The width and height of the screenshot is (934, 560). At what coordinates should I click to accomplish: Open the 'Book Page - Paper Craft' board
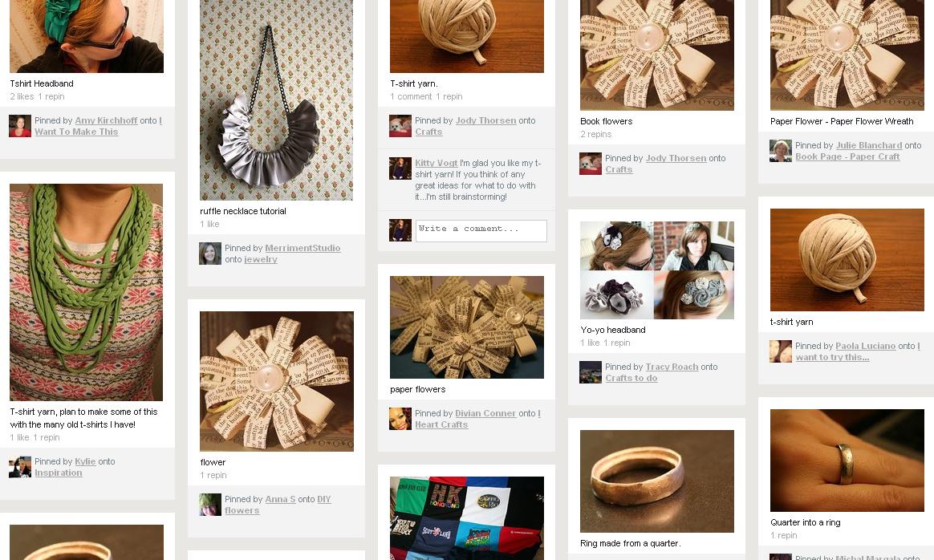[x=847, y=156]
